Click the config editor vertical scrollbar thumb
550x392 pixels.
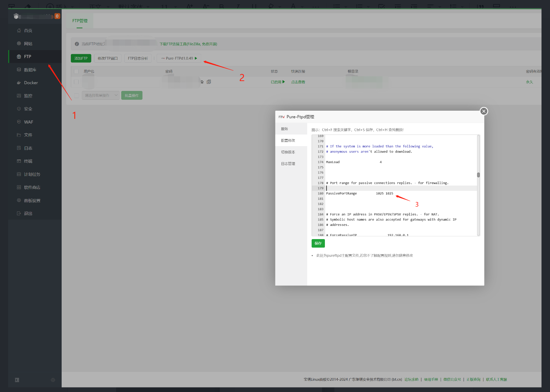point(478,175)
